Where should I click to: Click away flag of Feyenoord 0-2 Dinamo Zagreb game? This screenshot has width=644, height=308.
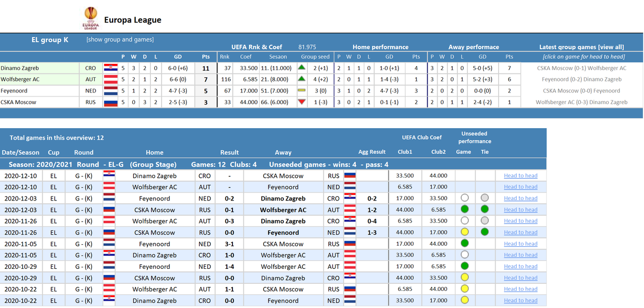tap(350, 198)
